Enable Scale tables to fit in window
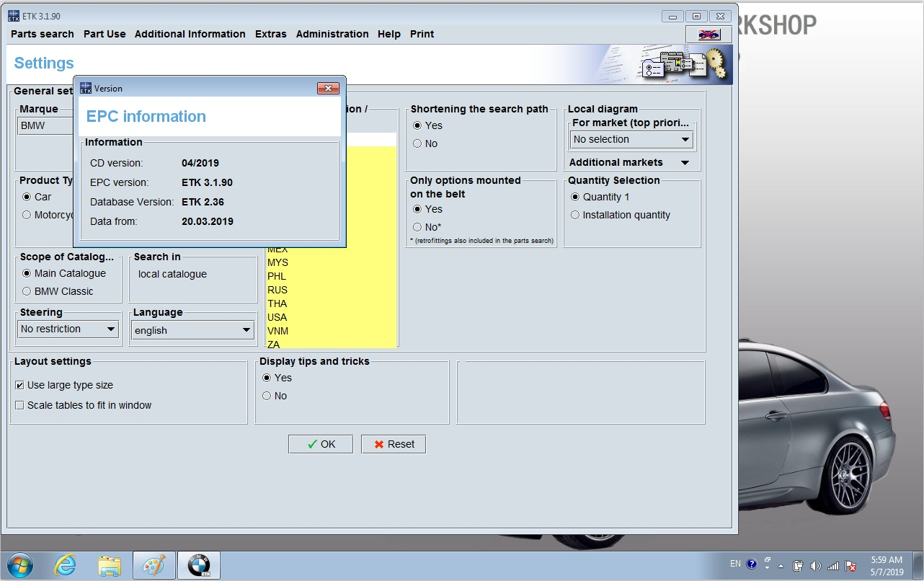 tap(20, 405)
